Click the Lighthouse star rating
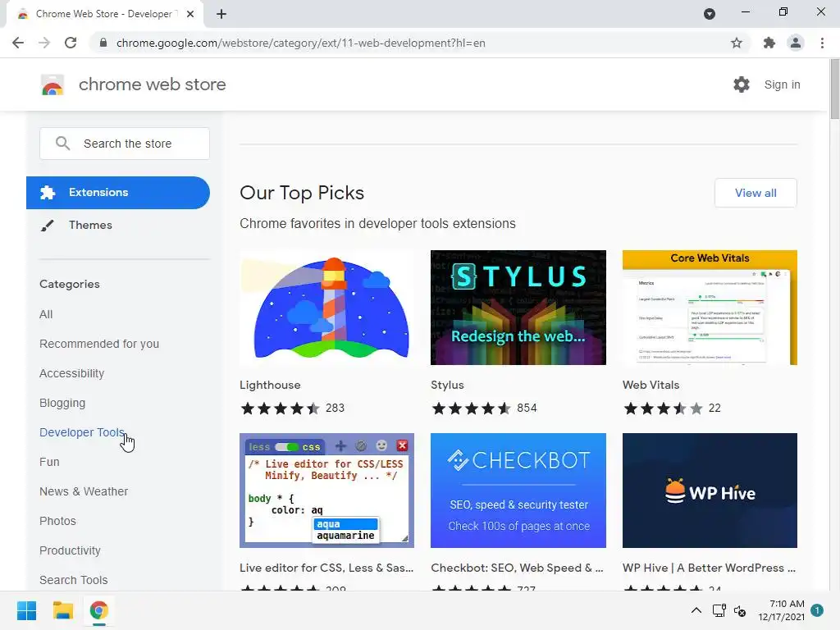 (280, 409)
